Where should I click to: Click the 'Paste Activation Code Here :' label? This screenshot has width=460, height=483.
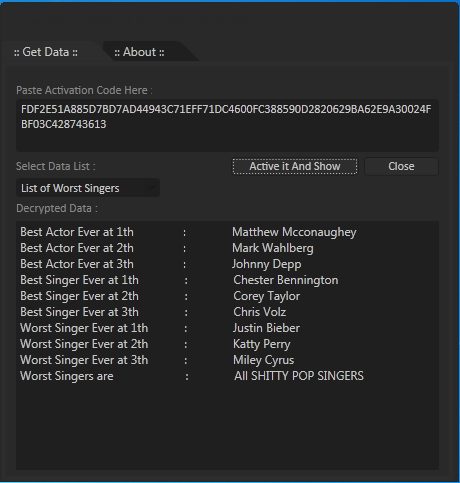click(x=84, y=90)
